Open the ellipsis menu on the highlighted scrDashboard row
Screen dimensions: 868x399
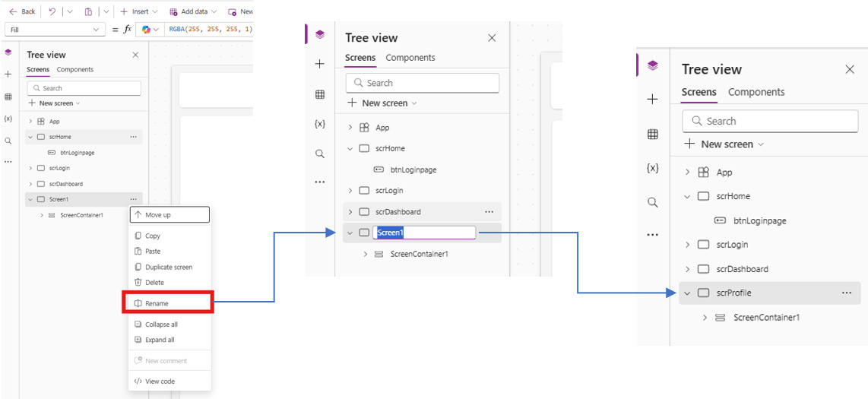click(x=489, y=212)
